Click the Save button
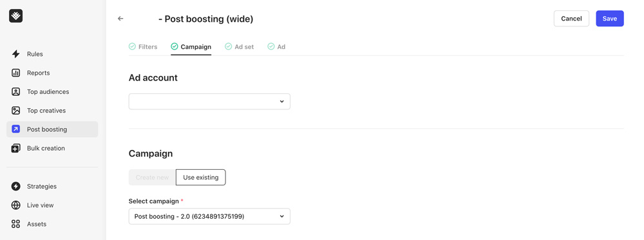This screenshot has width=644, height=240. [x=610, y=19]
